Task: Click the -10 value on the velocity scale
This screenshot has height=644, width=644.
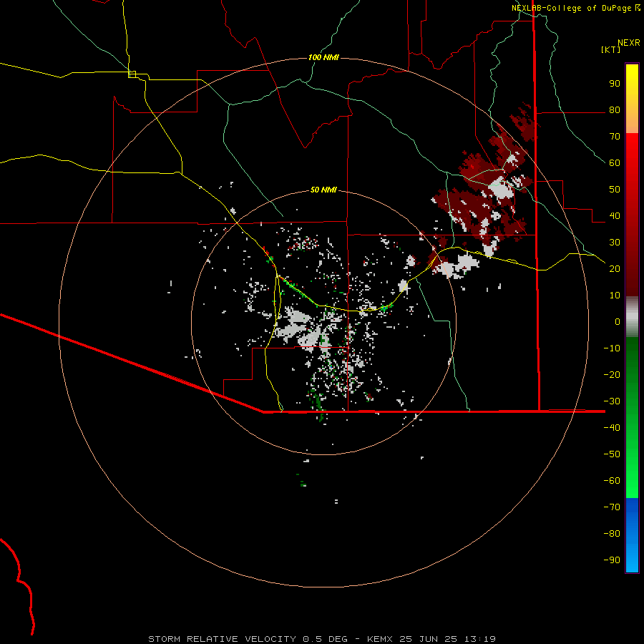Action: [612, 348]
